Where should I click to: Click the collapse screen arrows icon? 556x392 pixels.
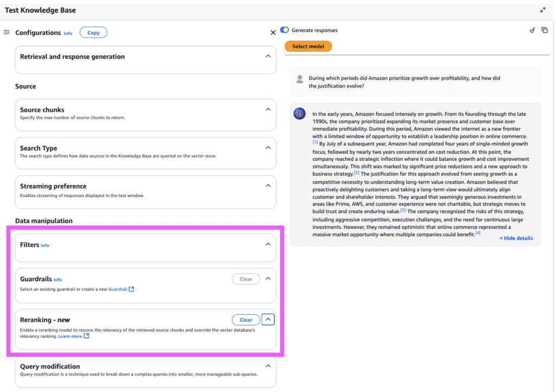pyautogui.click(x=543, y=10)
